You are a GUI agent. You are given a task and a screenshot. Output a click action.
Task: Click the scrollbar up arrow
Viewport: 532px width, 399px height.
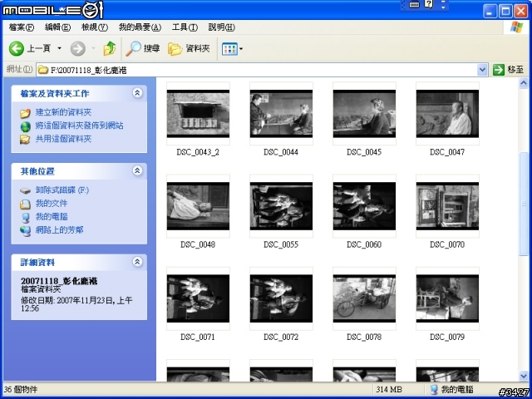[x=524, y=83]
